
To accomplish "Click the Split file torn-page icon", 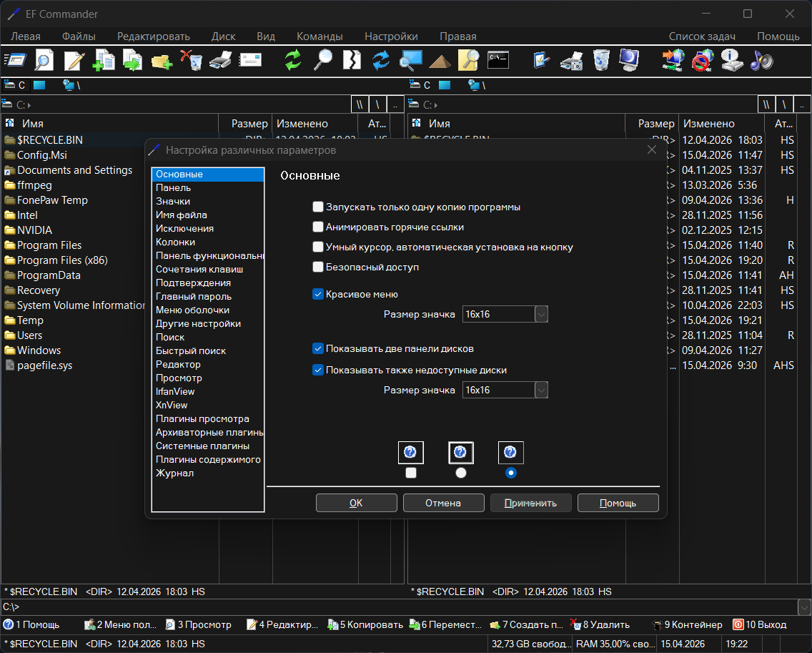I will (352, 60).
